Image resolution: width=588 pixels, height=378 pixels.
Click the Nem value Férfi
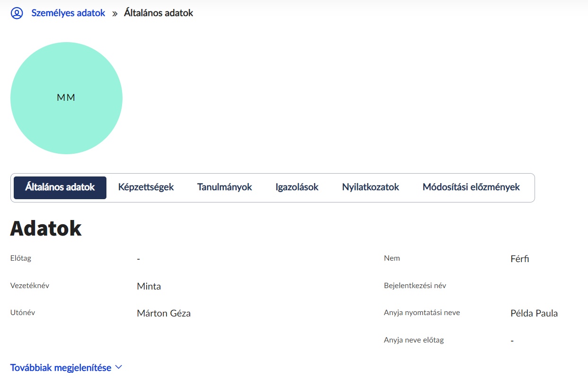519,259
